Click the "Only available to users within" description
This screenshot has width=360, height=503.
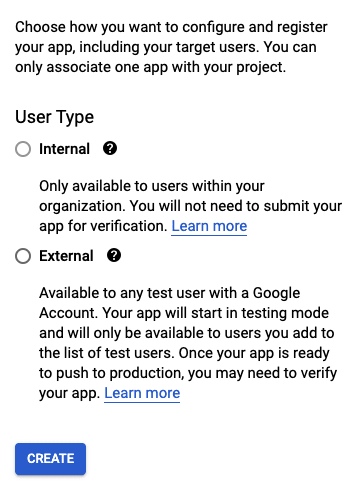190,206
